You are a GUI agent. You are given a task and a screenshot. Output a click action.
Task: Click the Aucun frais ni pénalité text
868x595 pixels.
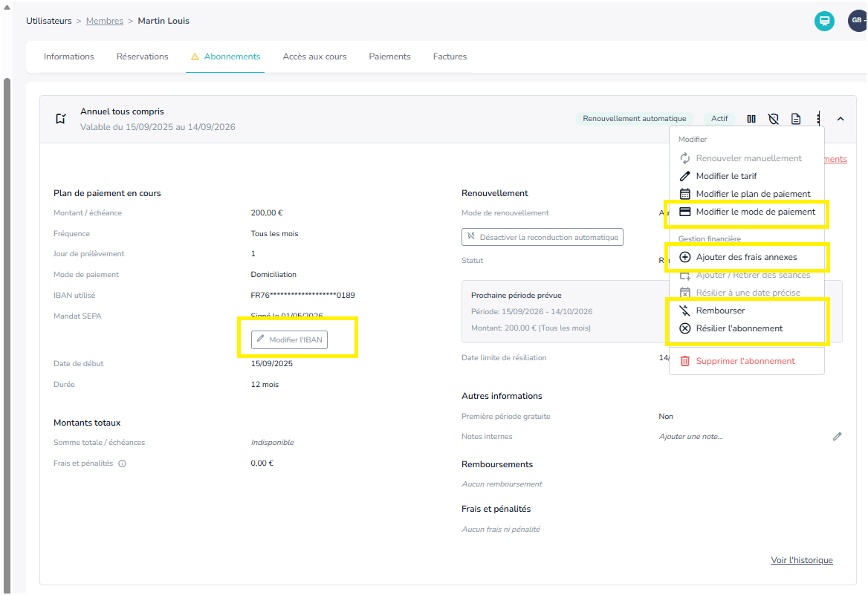click(x=501, y=529)
